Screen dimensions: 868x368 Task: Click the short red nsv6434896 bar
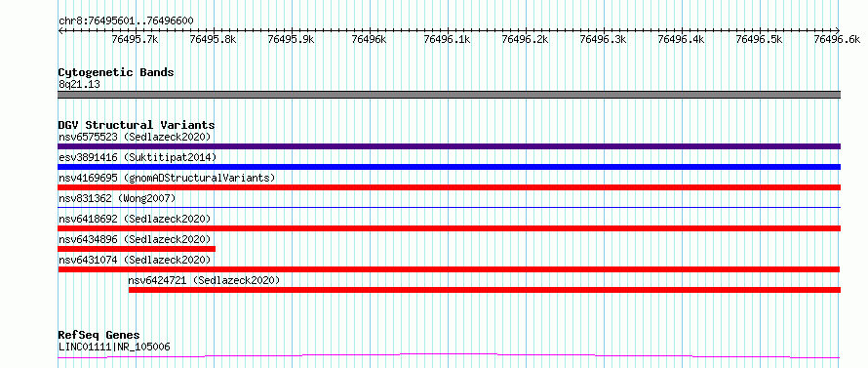137,249
